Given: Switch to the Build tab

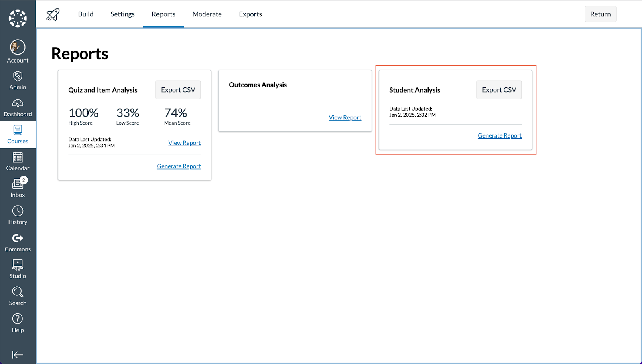Looking at the screenshot, I should (86, 14).
